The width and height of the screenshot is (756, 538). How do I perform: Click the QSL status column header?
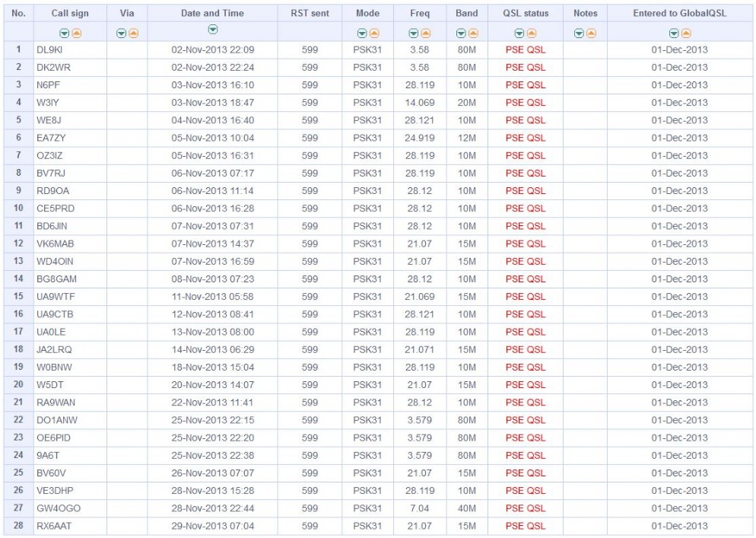[526, 14]
